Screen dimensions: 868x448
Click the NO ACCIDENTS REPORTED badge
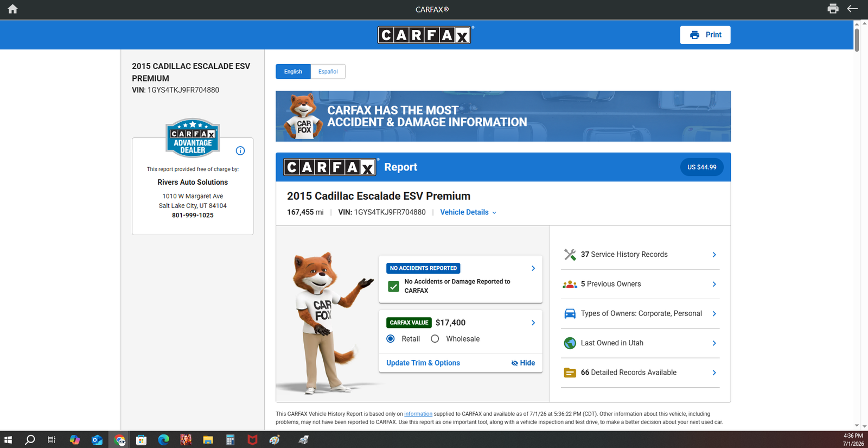click(x=423, y=268)
